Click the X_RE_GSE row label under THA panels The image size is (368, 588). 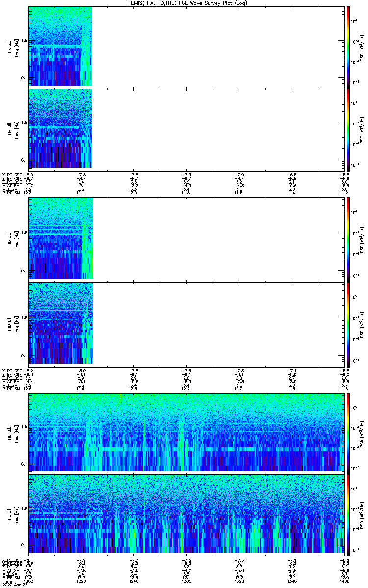click(x=11, y=174)
